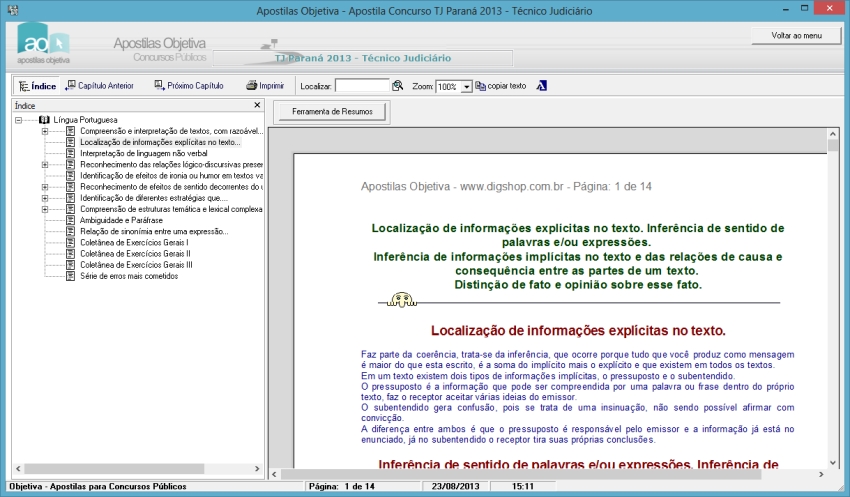Click the document's scroll-down arrow
Image resolution: width=850 pixels, height=497 pixels.
pos(833,462)
